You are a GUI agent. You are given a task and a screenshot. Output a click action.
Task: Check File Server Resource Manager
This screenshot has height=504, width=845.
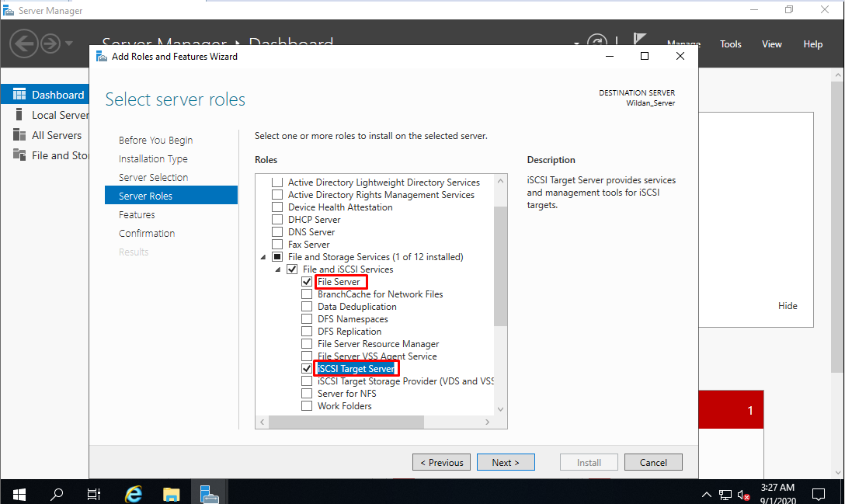click(307, 343)
